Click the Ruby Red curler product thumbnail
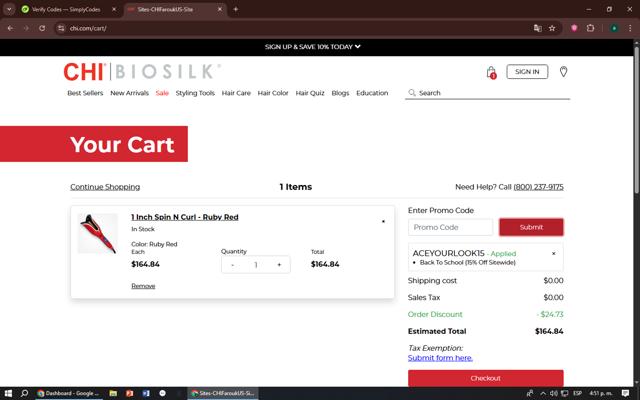The image size is (640, 400). click(98, 233)
